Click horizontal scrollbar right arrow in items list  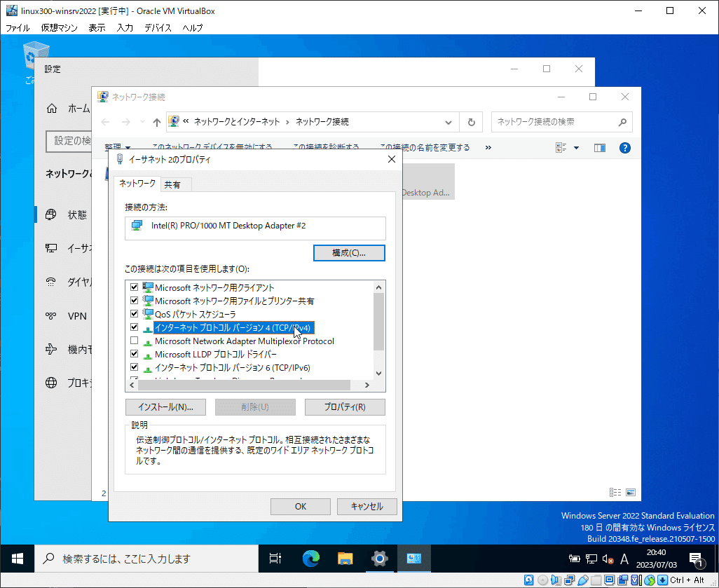pos(367,385)
